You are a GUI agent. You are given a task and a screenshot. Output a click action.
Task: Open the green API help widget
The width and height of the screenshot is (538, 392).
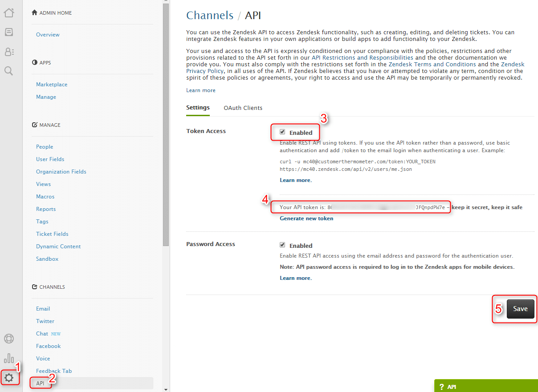486,386
